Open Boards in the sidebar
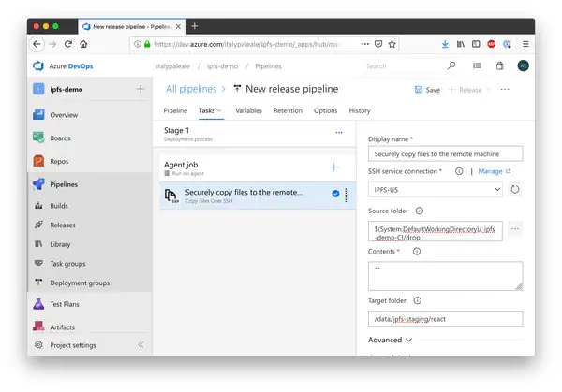Image resolution: width=562 pixels, height=392 pixels. pyautogui.click(x=59, y=138)
